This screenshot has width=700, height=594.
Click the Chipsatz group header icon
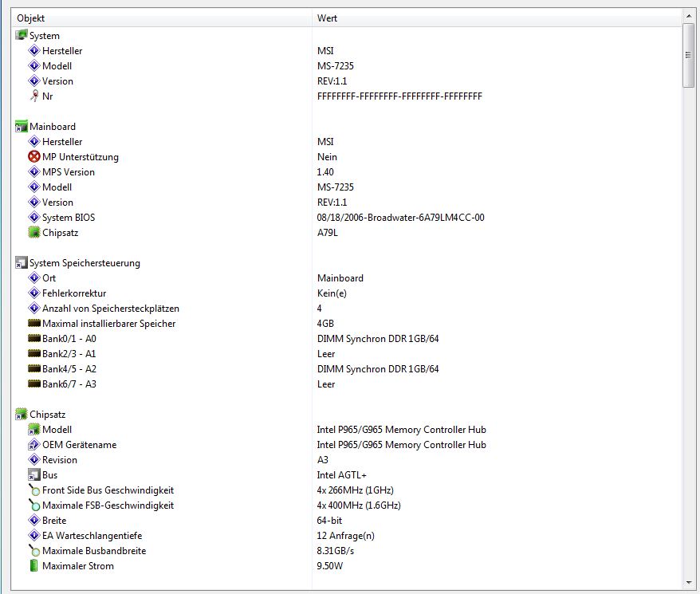[21, 414]
